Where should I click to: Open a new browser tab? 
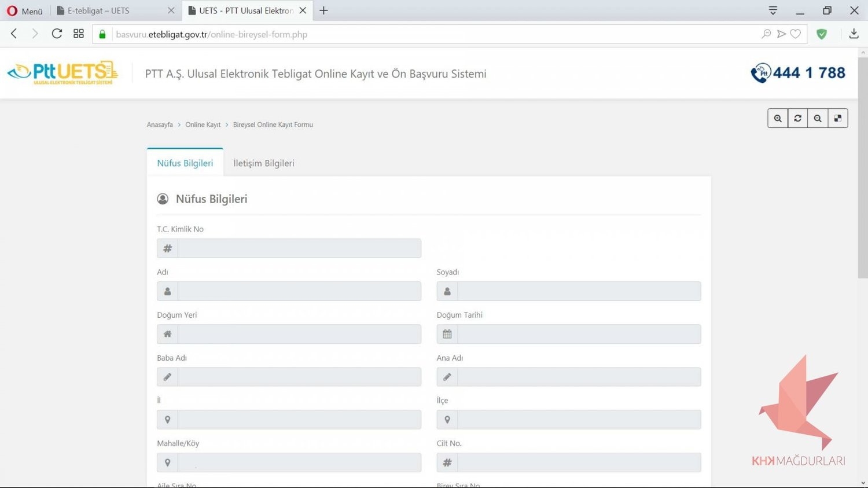[323, 10]
